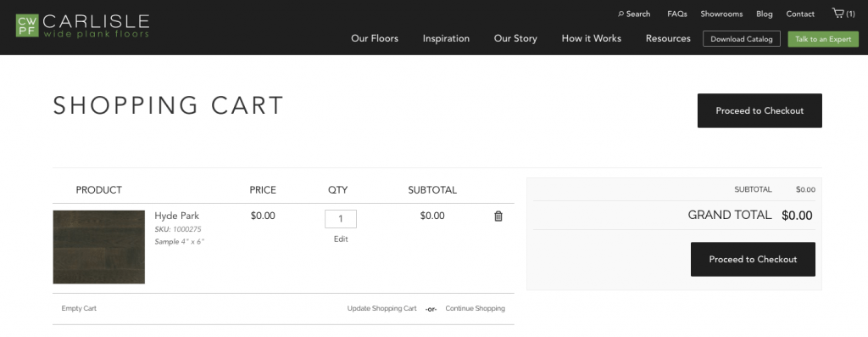Open the Our Floors menu
Viewport: 868px width, 337px height.
(375, 38)
